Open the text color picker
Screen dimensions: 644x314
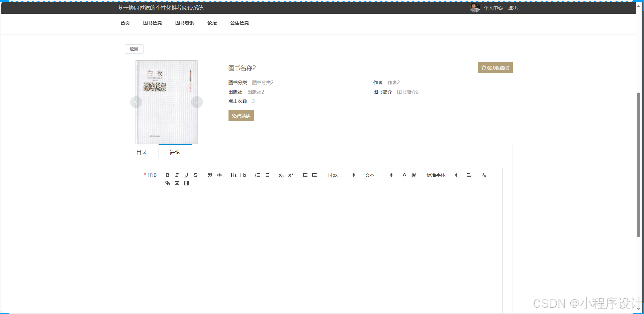pyautogui.click(x=404, y=175)
